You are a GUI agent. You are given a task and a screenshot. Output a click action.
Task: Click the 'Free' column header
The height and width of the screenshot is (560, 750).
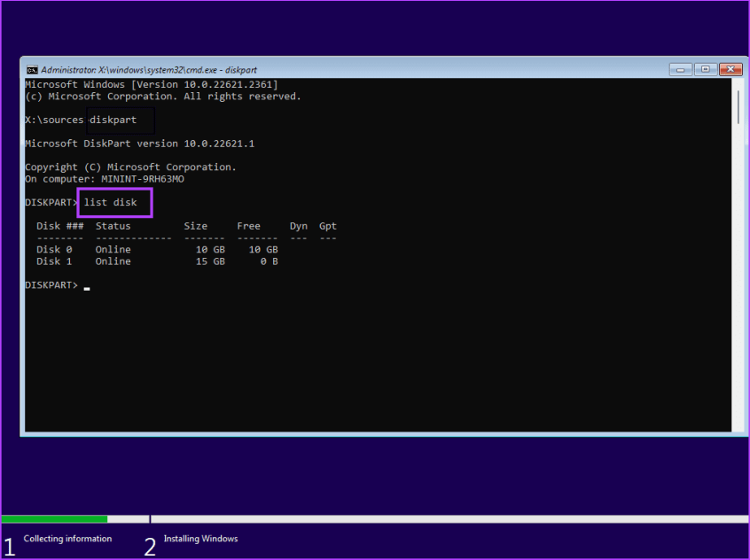click(x=249, y=226)
